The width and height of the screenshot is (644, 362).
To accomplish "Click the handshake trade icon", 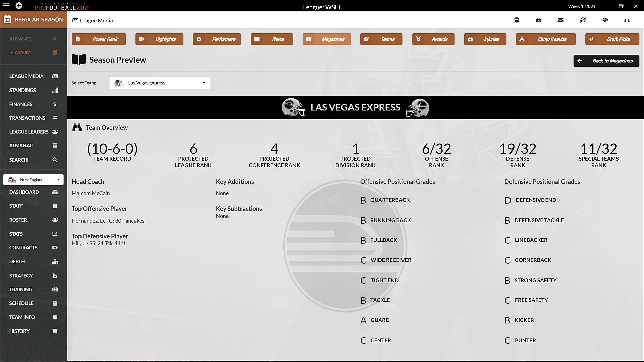I will 605,20.
